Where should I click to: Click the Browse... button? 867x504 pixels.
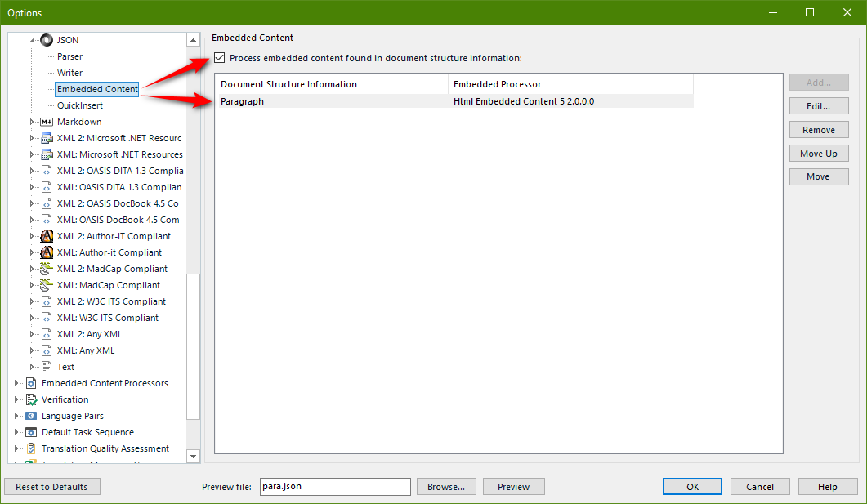[x=445, y=487]
